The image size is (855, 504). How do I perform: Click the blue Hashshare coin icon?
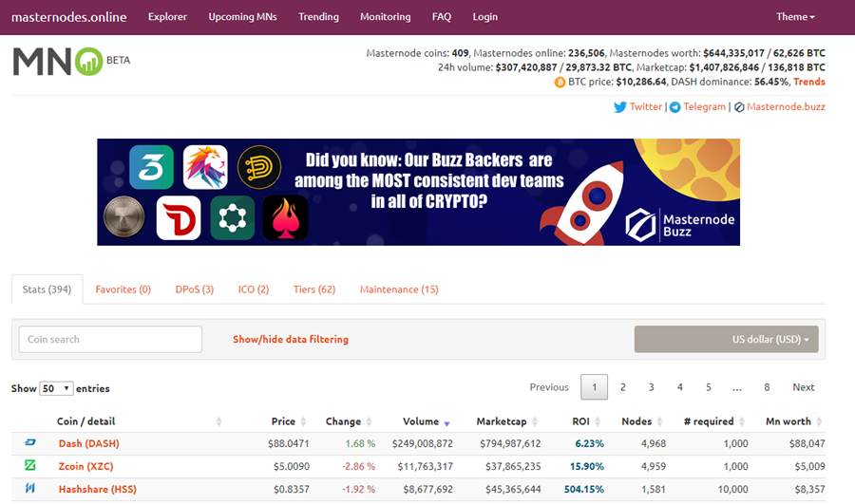coord(30,488)
